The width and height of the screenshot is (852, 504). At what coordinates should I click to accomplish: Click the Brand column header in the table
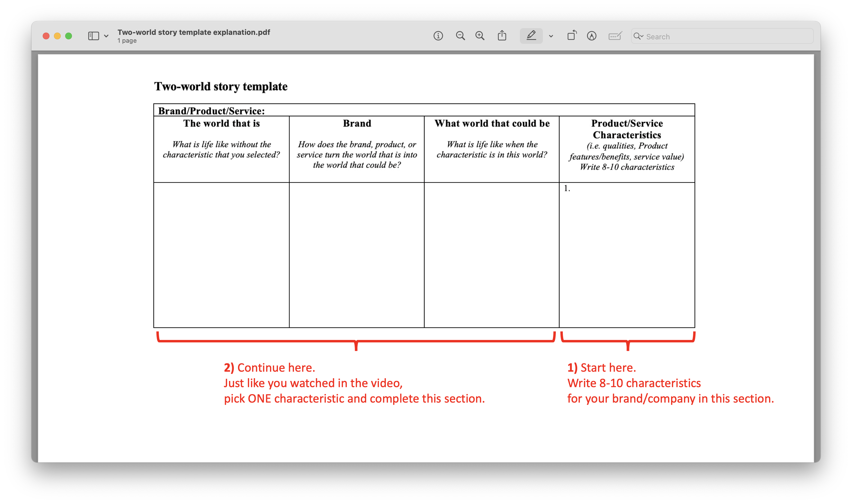pos(357,123)
